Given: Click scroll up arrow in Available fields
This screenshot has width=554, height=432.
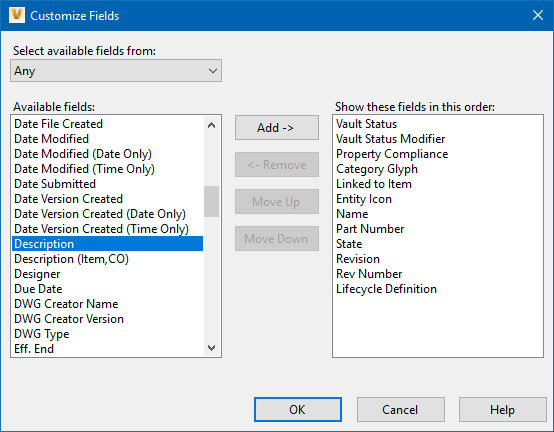Looking at the screenshot, I should click(211, 125).
